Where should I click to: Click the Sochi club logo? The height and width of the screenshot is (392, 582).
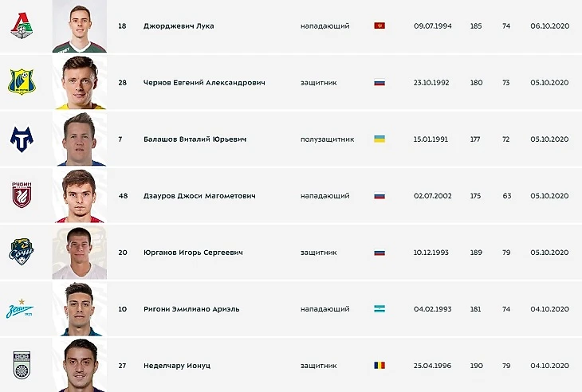point(22,252)
